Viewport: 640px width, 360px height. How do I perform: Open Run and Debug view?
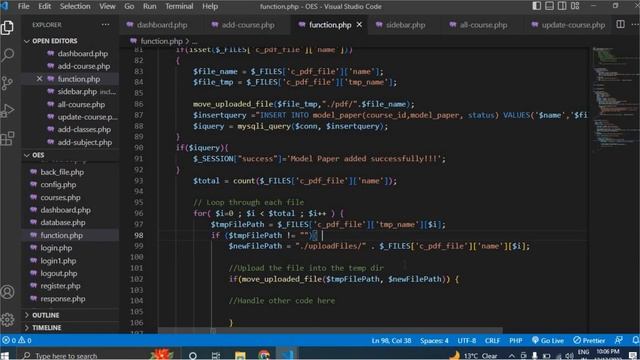(7, 111)
